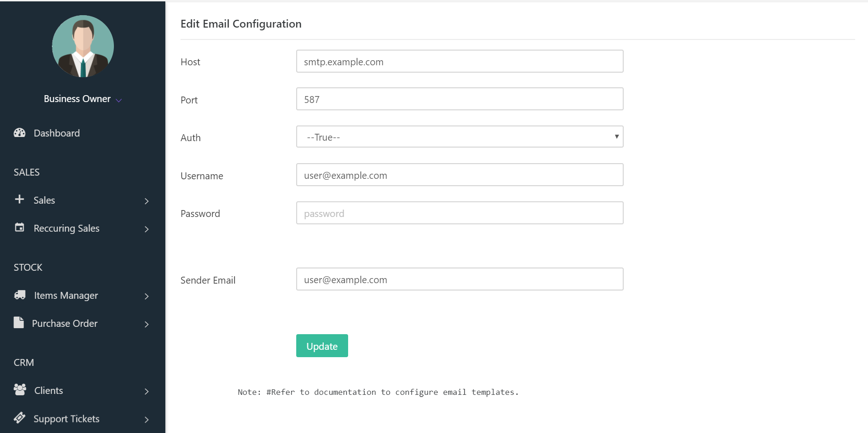Image resolution: width=868 pixels, height=433 pixels.
Task: Click the Dashboard gauge icon
Action: pyautogui.click(x=19, y=133)
